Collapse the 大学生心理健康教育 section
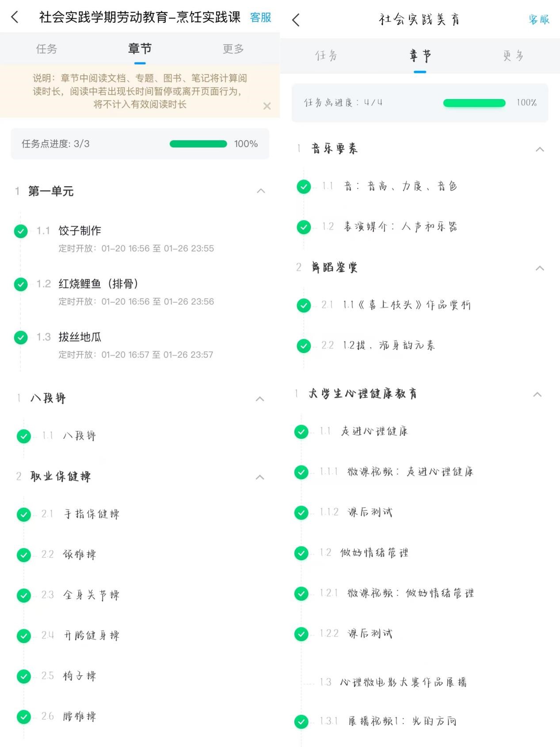Image resolution: width=560 pixels, height=747 pixels. pyautogui.click(x=537, y=395)
